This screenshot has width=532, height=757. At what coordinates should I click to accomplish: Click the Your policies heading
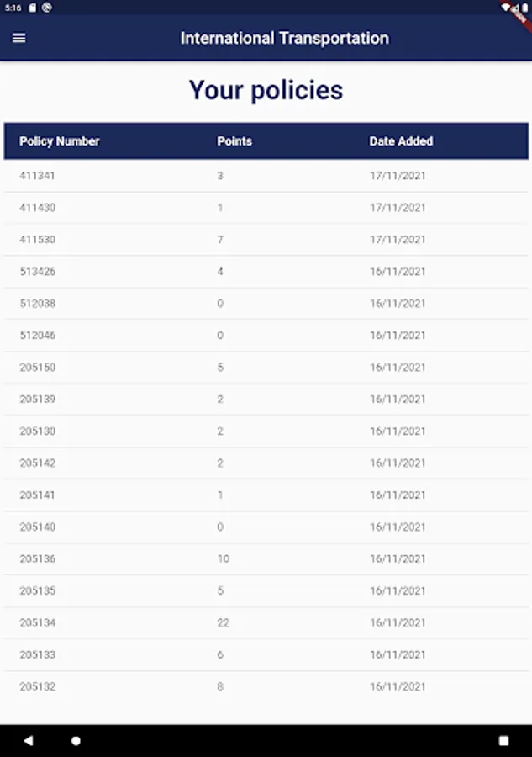tap(266, 90)
